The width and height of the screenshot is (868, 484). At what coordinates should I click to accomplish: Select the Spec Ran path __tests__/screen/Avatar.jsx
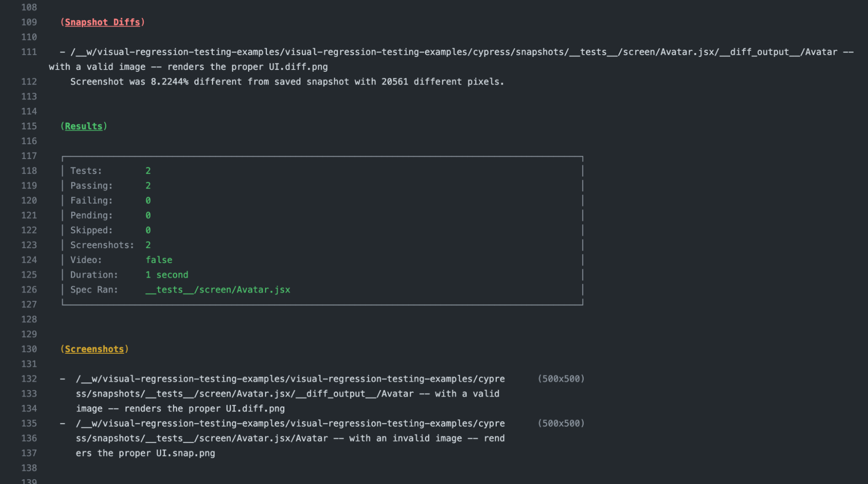click(218, 289)
